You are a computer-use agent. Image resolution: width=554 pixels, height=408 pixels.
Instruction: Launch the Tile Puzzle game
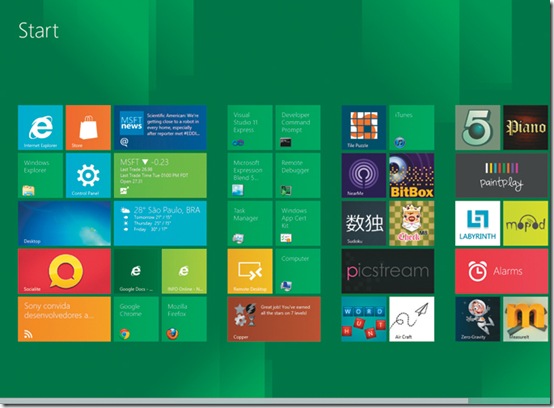[364, 128]
